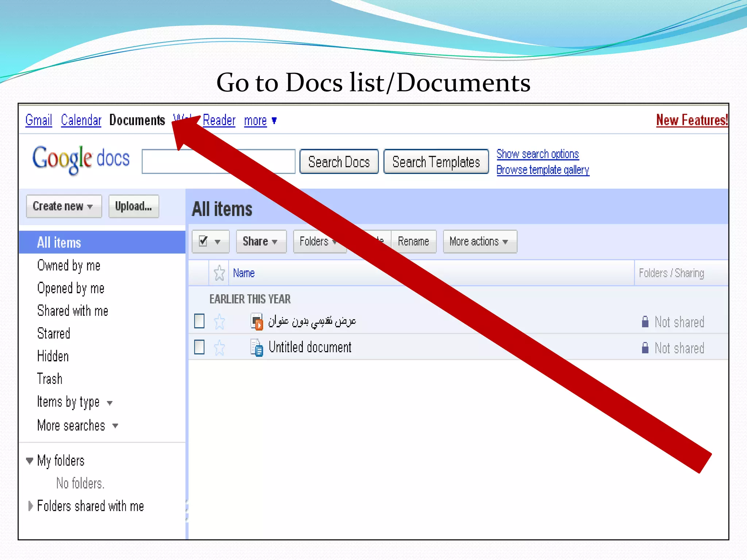Click the Search Docs button

tap(339, 162)
